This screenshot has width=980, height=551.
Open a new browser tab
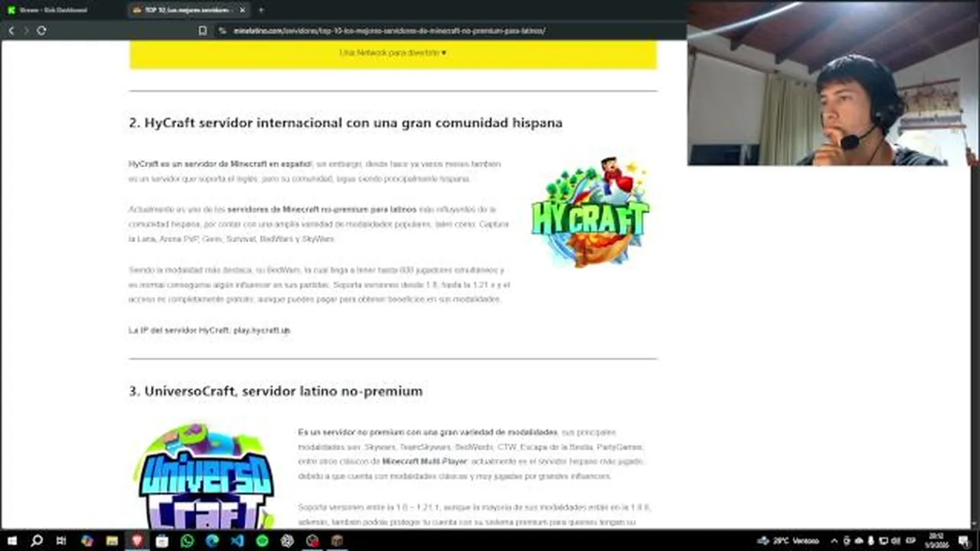coord(261,10)
